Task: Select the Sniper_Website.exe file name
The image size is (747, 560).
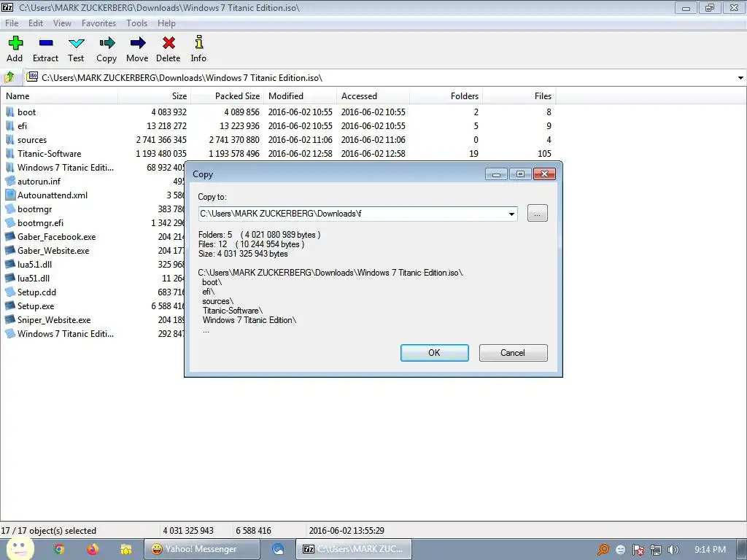Action: [x=54, y=319]
